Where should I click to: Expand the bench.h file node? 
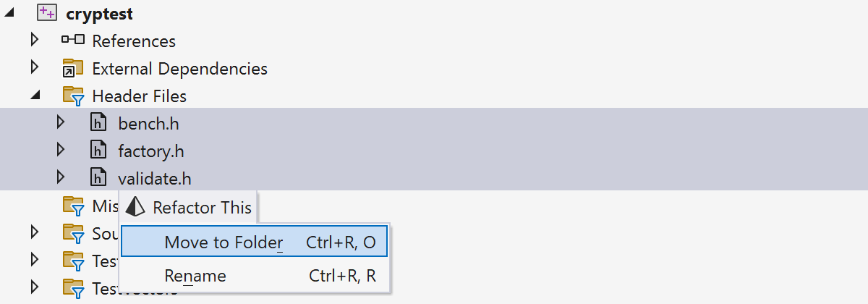pos(61,123)
